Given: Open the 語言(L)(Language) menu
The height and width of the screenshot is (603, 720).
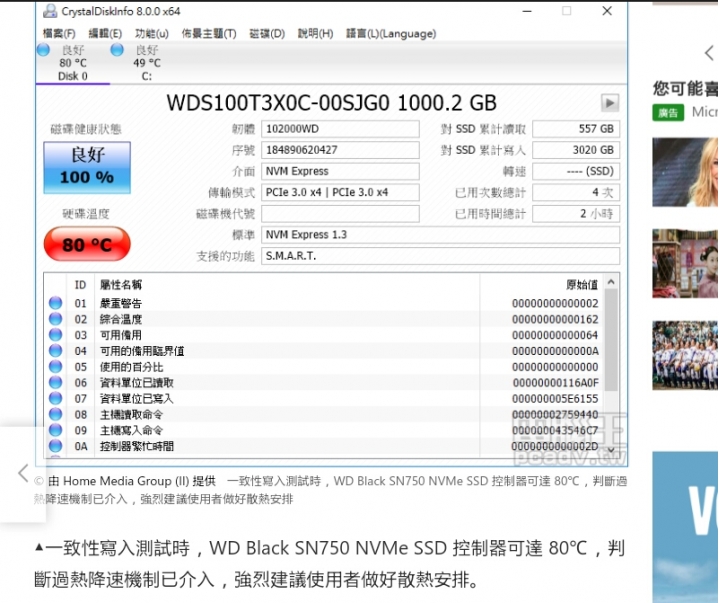Looking at the screenshot, I should point(391,34).
